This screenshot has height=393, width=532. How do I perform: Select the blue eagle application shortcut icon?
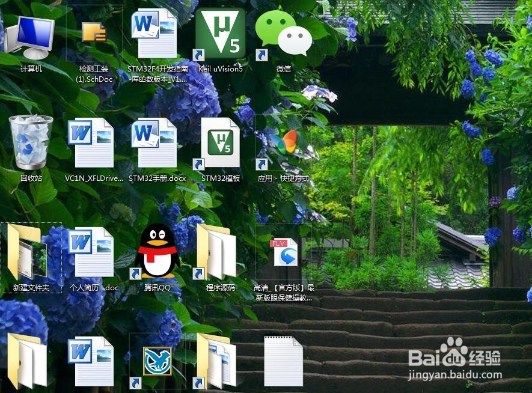point(157,362)
